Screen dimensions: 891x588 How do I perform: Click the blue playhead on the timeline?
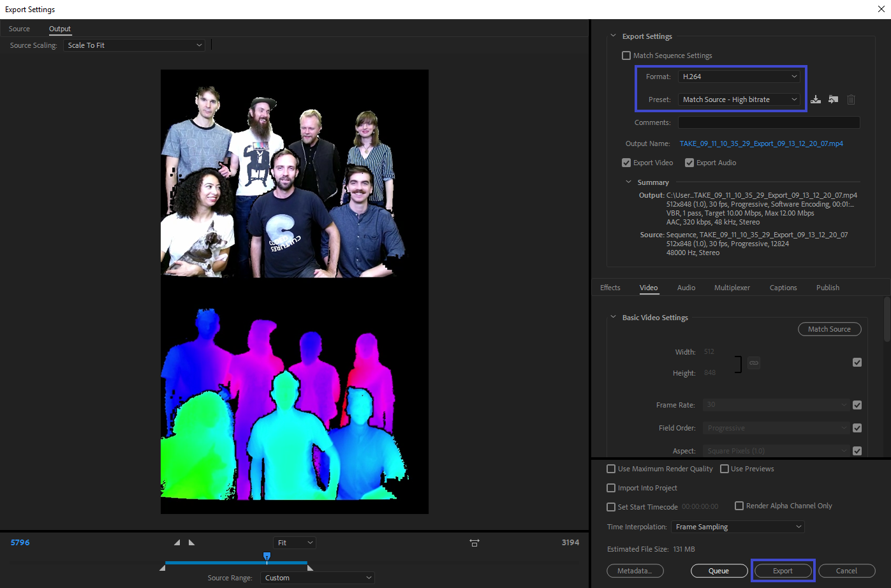267,557
